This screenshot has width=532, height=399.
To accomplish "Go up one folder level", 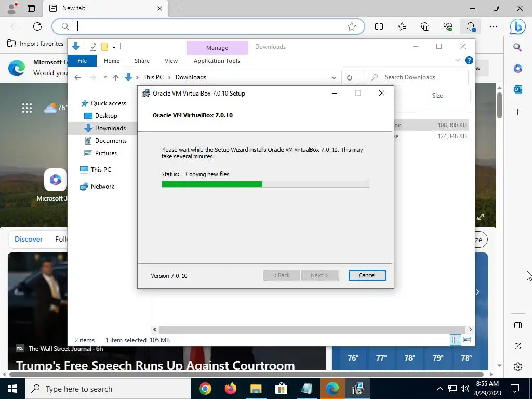I will (x=116, y=77).
